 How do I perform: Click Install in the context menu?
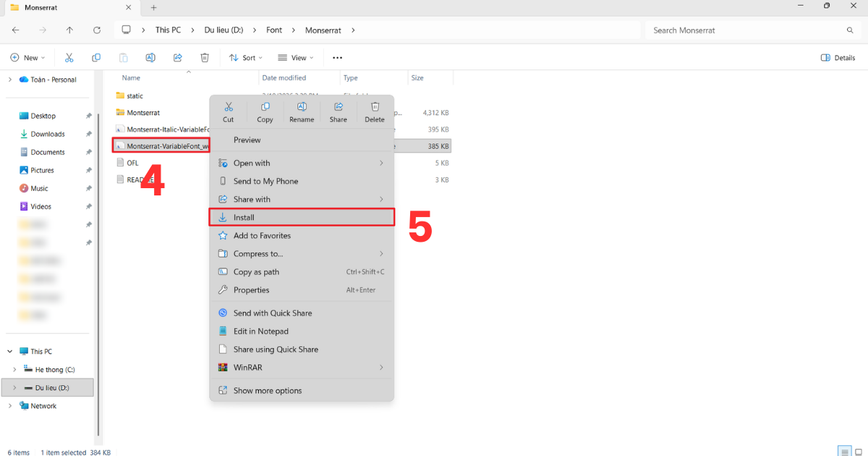click(246, 217)
